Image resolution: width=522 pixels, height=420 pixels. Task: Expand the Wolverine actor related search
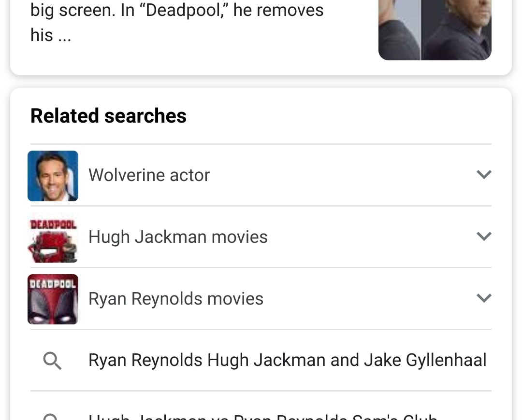tap(484, 175)
